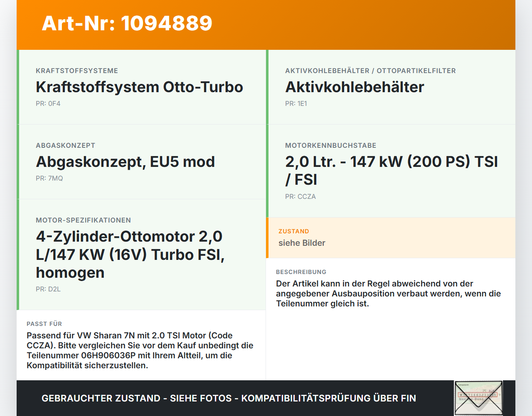
Task: Click the BESCHREIBUNG label
Action: coord(301,272)
